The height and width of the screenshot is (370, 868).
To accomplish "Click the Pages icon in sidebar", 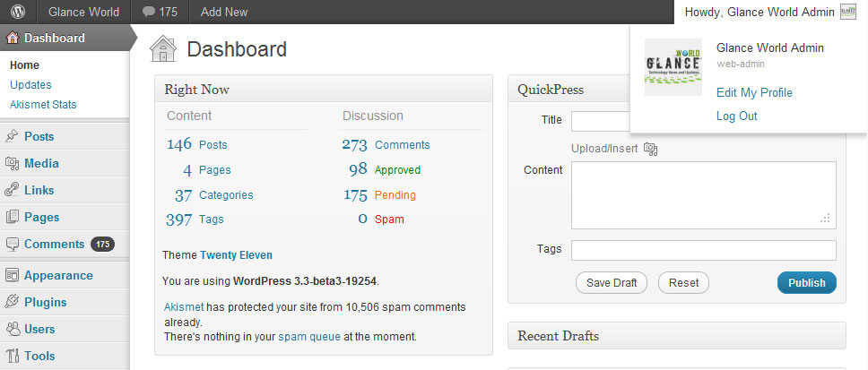I will pos(12,218).
